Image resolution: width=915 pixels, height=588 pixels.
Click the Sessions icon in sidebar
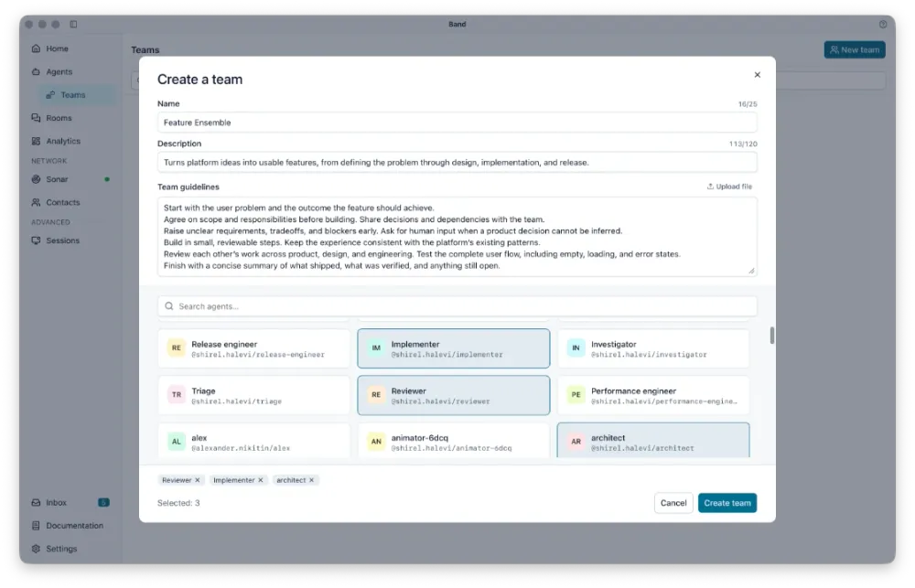coord(37,241)
